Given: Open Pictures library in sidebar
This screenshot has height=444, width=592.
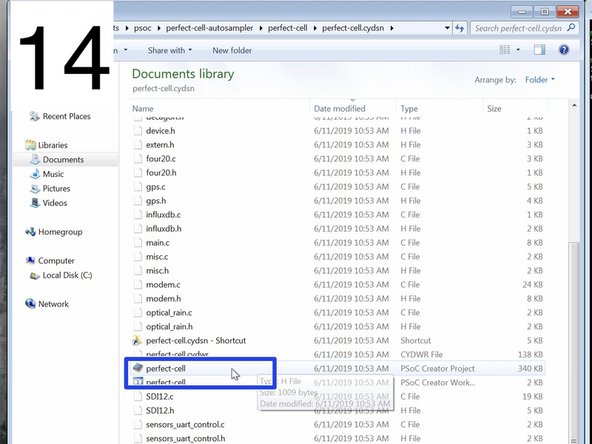Looking at the screenshot, I should (50, 188).
